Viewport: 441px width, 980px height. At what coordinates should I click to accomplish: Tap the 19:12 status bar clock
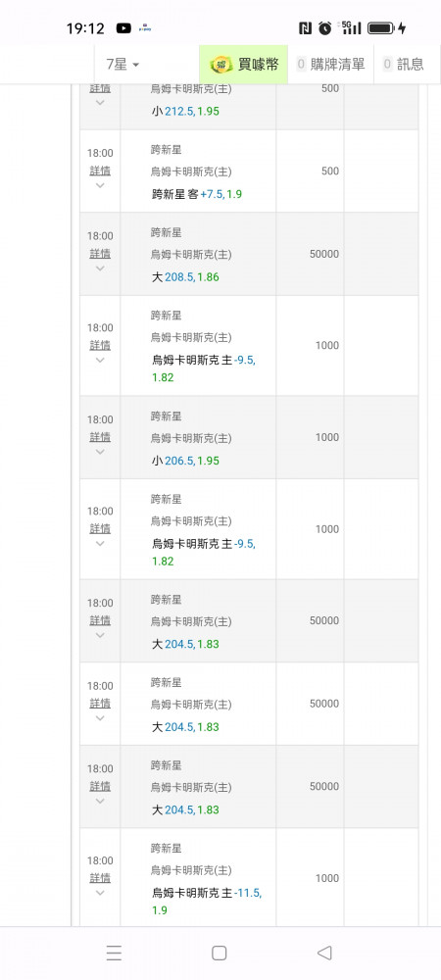pyautogui.click(x=85, y=28)
